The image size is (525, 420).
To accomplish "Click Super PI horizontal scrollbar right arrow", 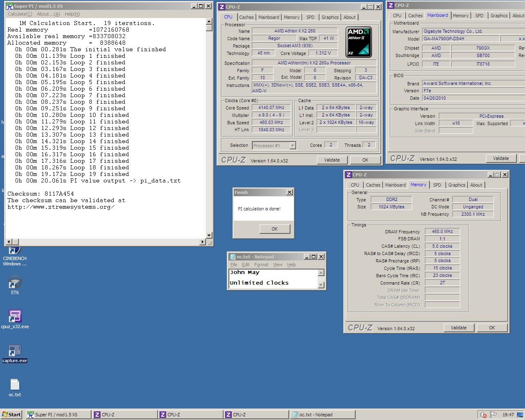I will (x=202, y=242).
